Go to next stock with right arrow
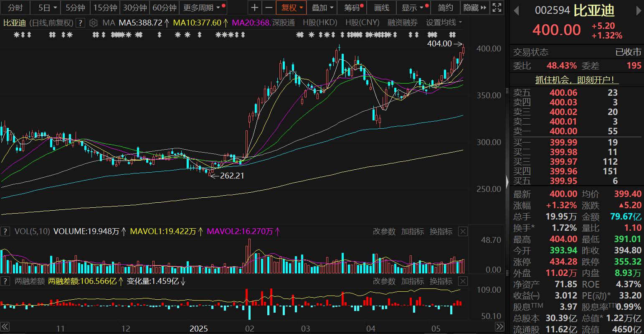Viewport: 644px width, 334px height. [x=639, y=11]
